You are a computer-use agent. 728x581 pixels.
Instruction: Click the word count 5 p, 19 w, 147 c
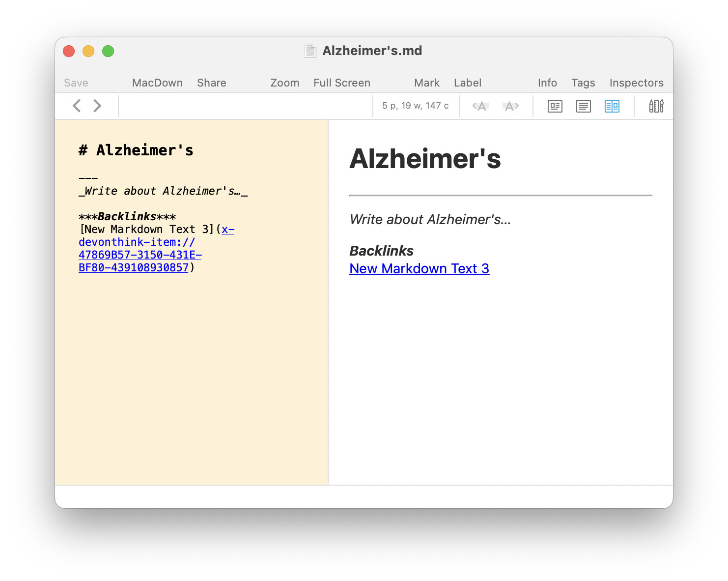pyautogui.click(x=416, y=106)
